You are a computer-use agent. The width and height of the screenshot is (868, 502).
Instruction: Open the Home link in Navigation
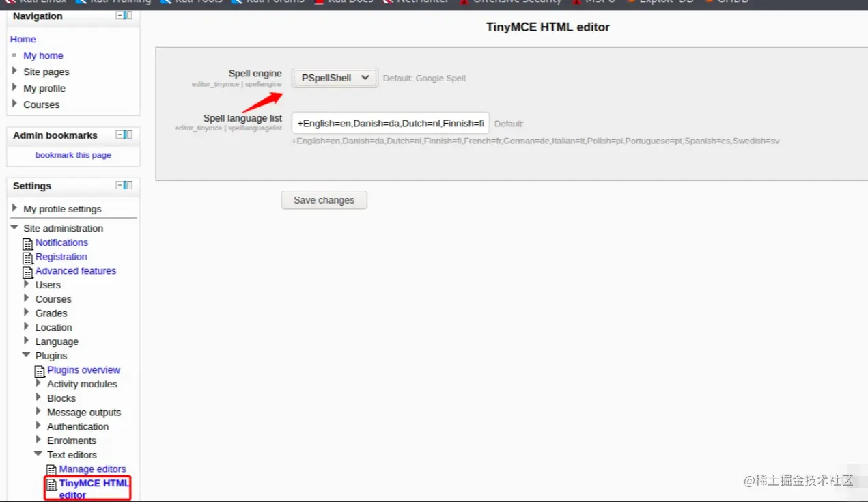point(23,39)
